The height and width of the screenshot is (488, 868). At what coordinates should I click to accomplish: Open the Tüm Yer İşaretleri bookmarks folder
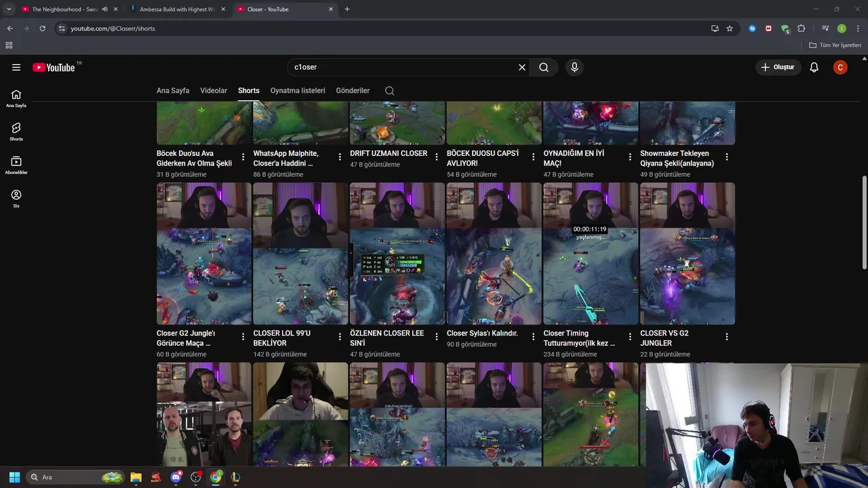(835, 45)
